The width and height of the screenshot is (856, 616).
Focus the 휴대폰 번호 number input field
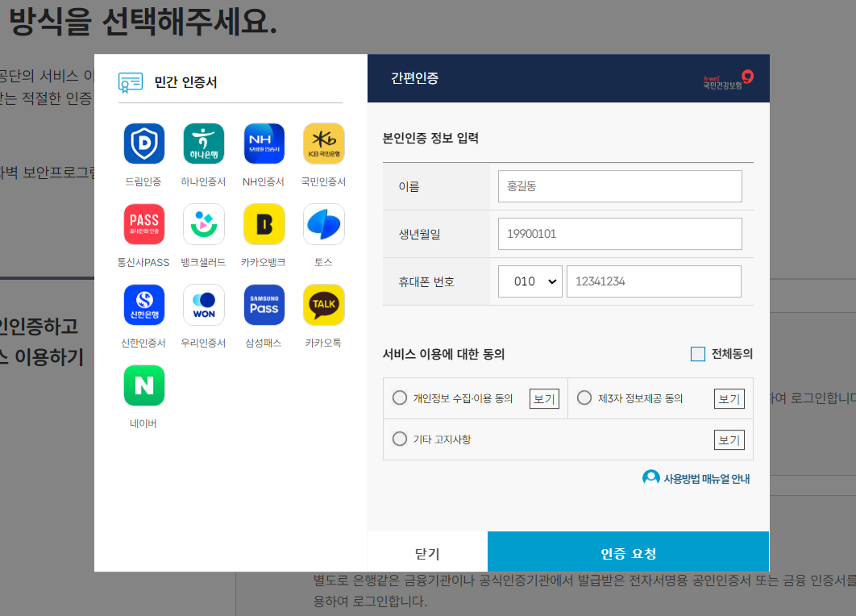click(x=654, y=281)
